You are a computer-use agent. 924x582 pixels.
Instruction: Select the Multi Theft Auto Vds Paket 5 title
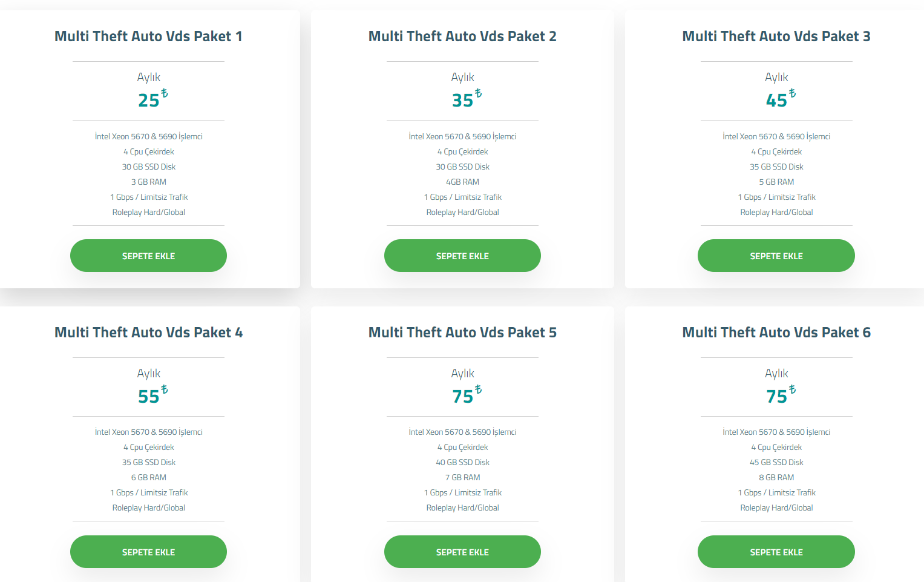462,332
